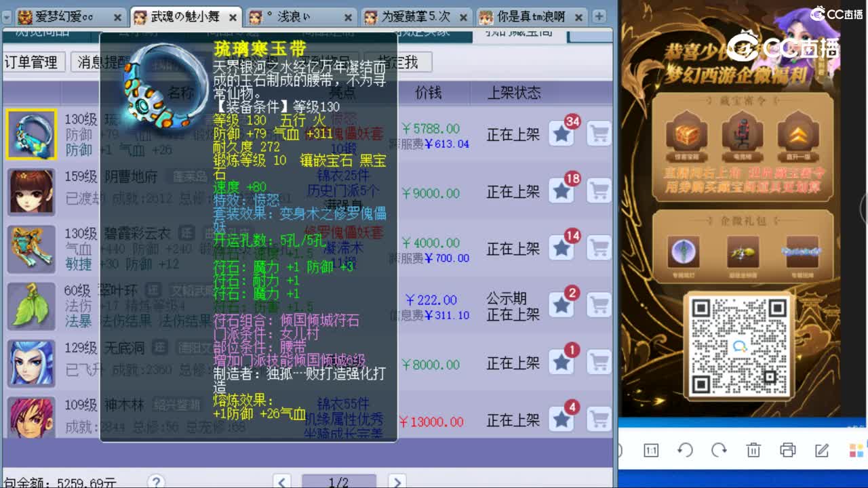Add the ¥8000.00 item to cart
Screen dimensions: 868x488
point(599,363)
